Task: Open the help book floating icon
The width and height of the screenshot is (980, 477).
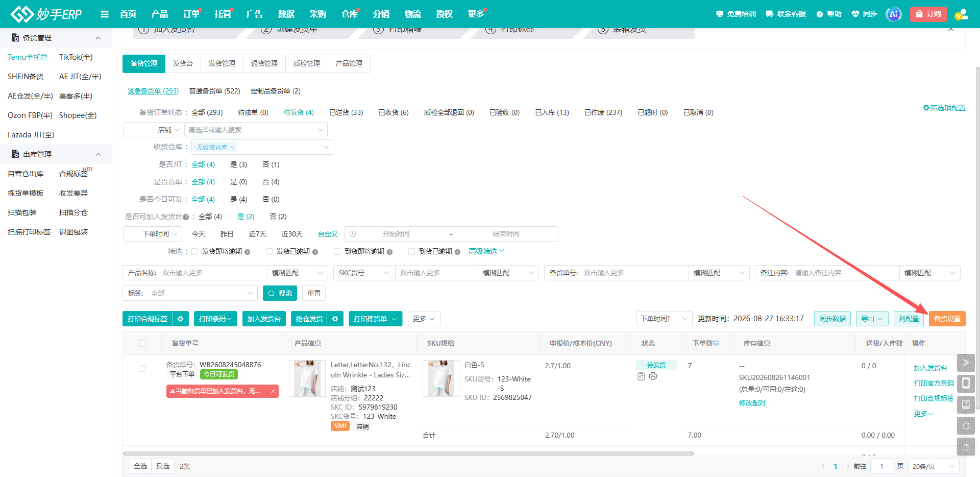Action: (966, 404)
